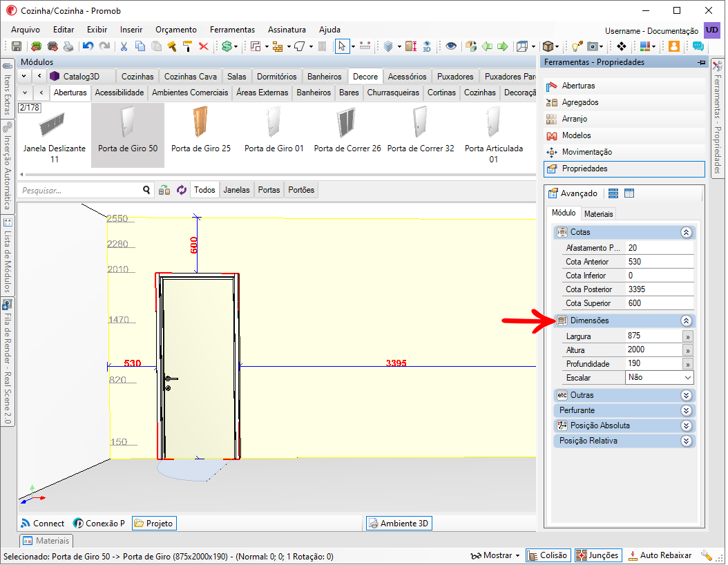Click the 3D view icon
728x565 pixels.
click(x=427, y=46)
